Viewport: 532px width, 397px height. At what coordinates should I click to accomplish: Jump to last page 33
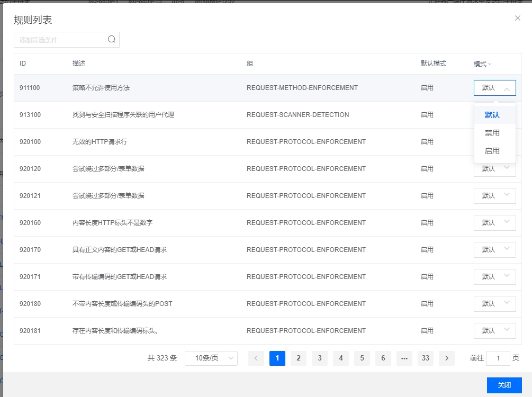(x=426, y=358)
